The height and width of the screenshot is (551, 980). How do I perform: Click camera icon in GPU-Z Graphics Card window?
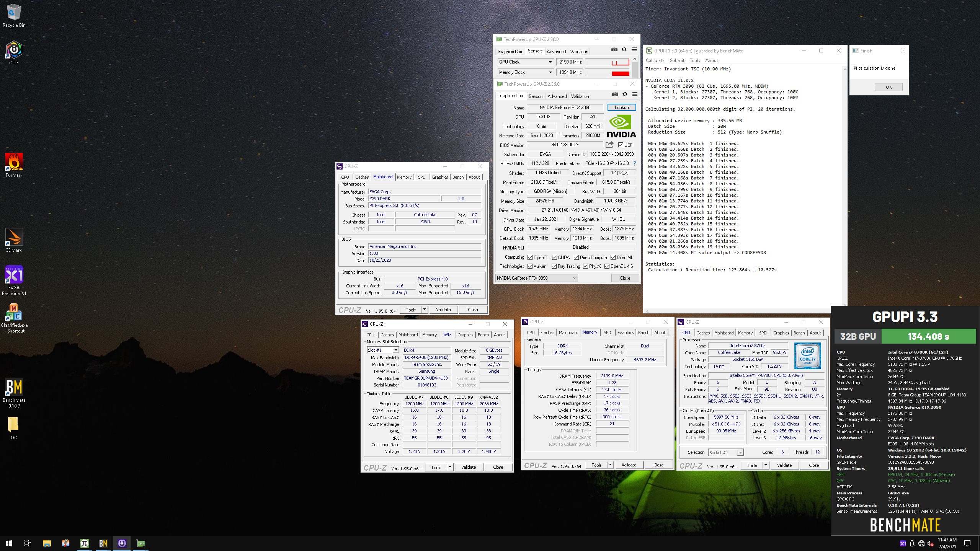tap(615, 95)
